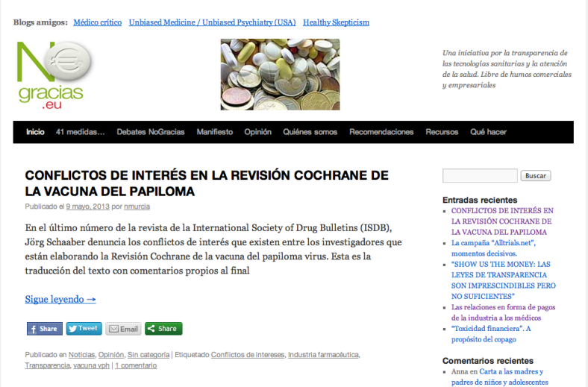The width and height of the screenshot is (588, 387).
Task: Click the pills and coins header image
Action: (x=280, y=74)
